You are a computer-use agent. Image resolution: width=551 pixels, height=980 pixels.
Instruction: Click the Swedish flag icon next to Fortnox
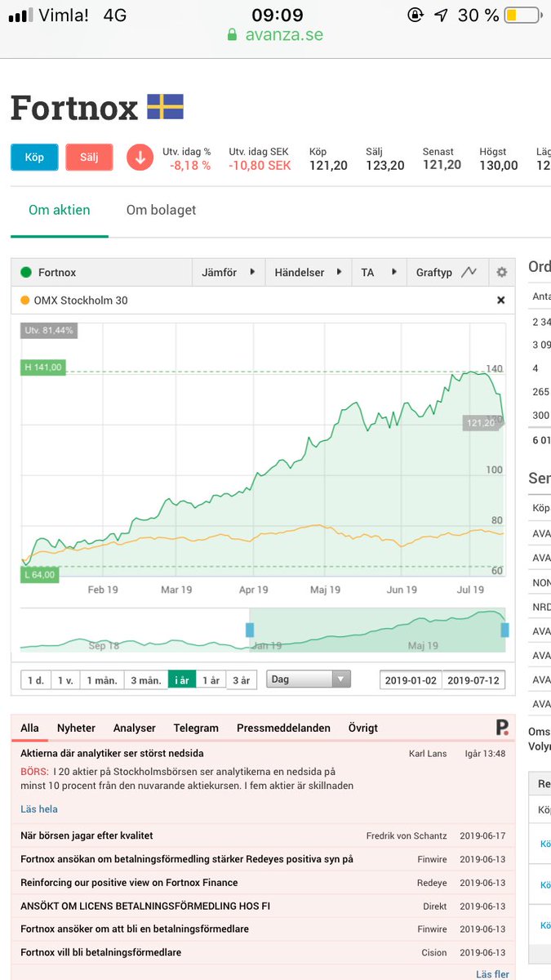(165, 107)
